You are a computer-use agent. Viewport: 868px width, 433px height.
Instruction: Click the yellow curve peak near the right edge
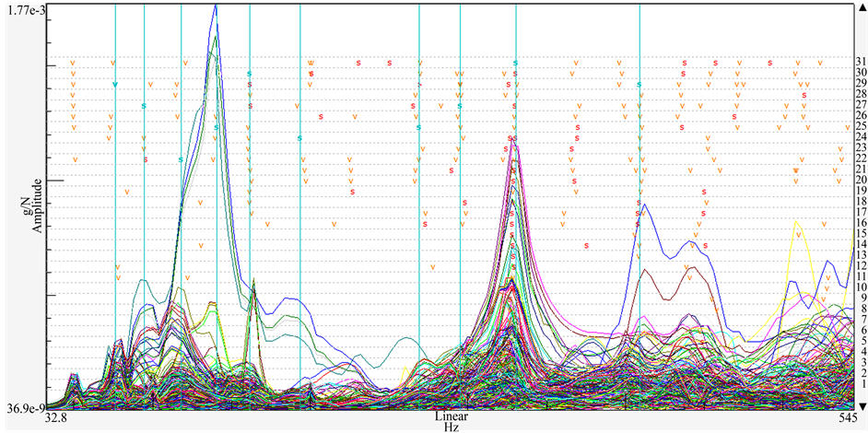point(798,224)
